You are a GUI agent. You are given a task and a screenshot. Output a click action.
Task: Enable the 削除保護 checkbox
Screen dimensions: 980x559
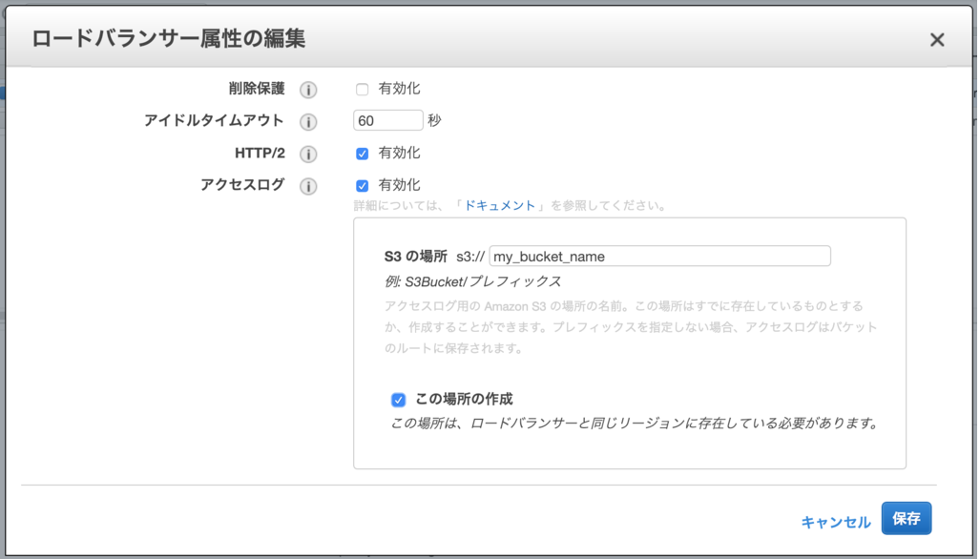[362, 90]
